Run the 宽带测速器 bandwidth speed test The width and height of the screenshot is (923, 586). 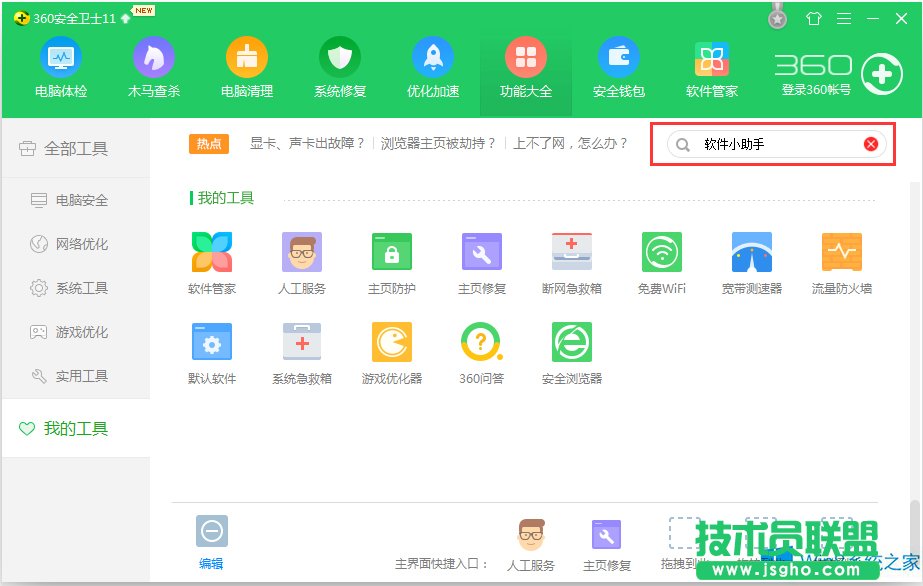point(751,260)
